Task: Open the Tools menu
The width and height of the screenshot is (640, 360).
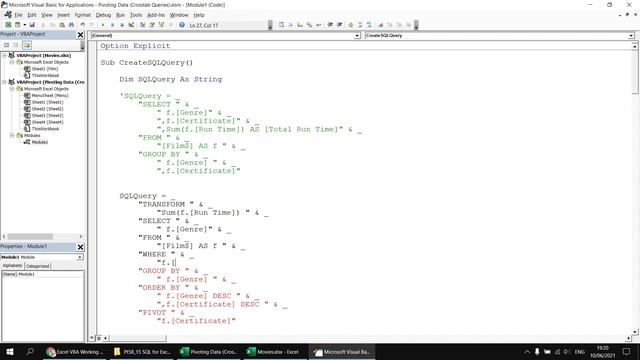Action: (136, 15)
